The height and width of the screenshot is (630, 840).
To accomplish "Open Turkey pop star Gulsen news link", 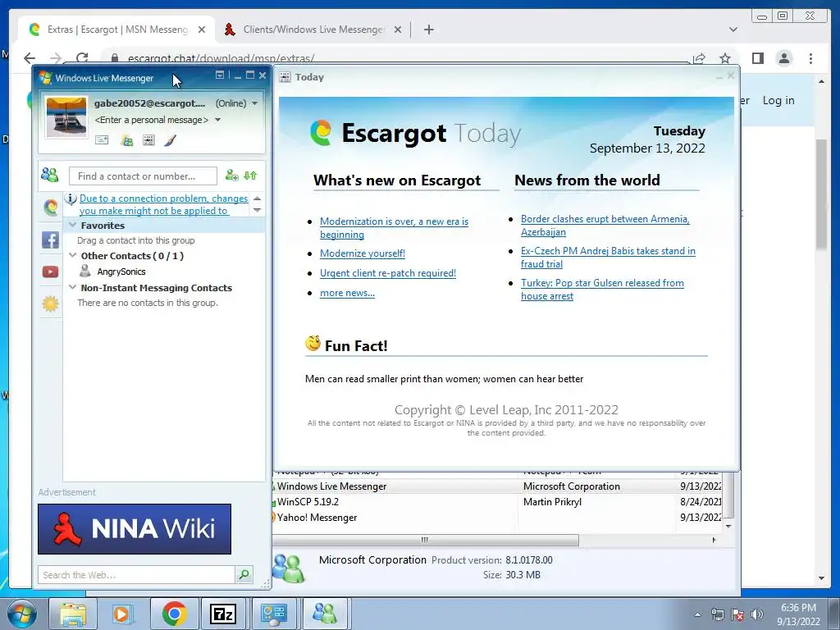I will 602,290.
